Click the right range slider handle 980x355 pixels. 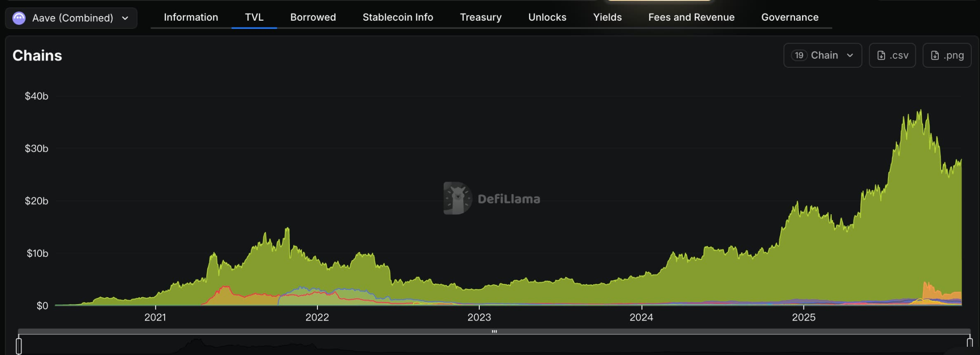(x=969, y=343)
